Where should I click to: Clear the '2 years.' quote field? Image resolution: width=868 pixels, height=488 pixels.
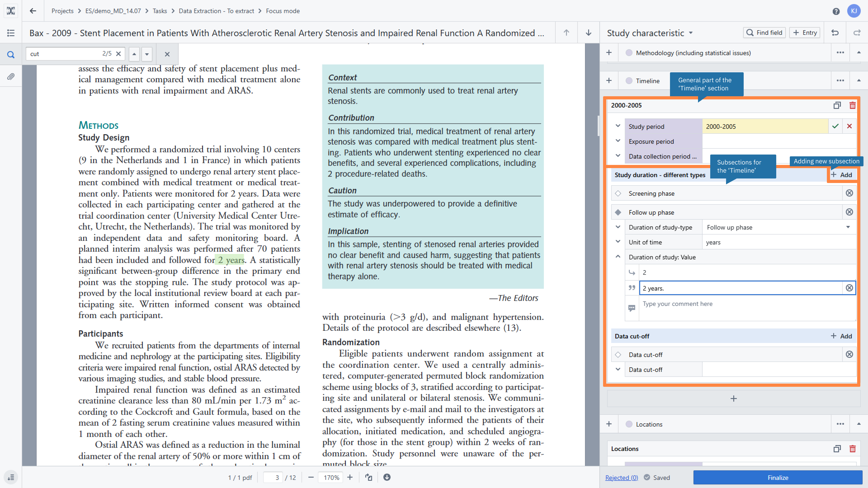point(849,288)
